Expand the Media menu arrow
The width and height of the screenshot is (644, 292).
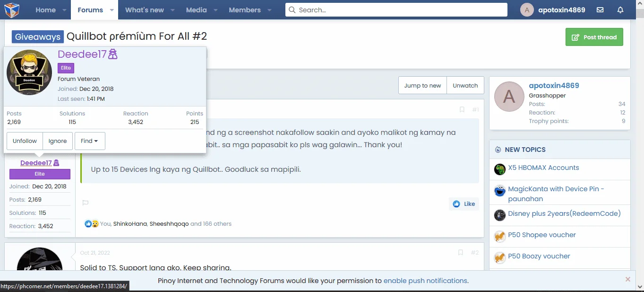(215, 10)
